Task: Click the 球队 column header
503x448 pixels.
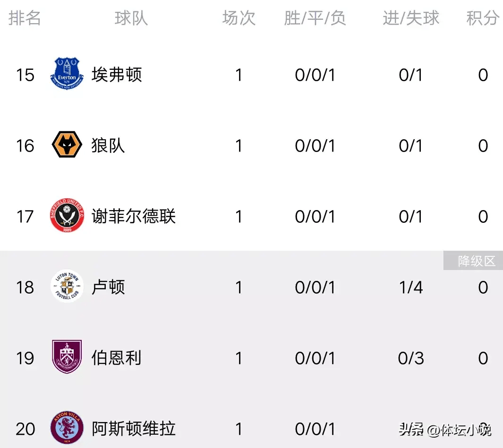Action: (x=131, y=18)
